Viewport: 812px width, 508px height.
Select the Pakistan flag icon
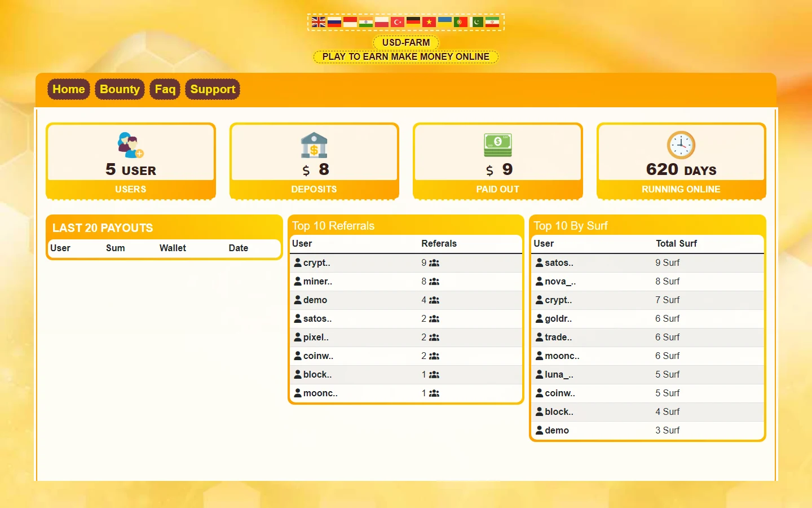coord(476,22)
